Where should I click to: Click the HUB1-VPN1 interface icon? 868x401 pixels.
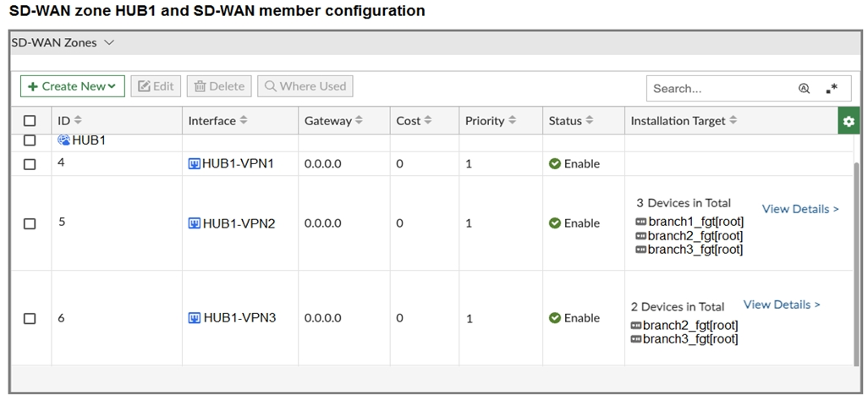[195, 164]
